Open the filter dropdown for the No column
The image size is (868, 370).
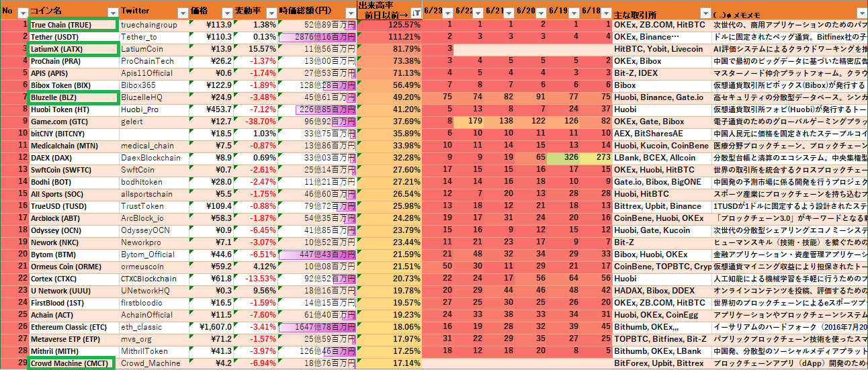22,13
